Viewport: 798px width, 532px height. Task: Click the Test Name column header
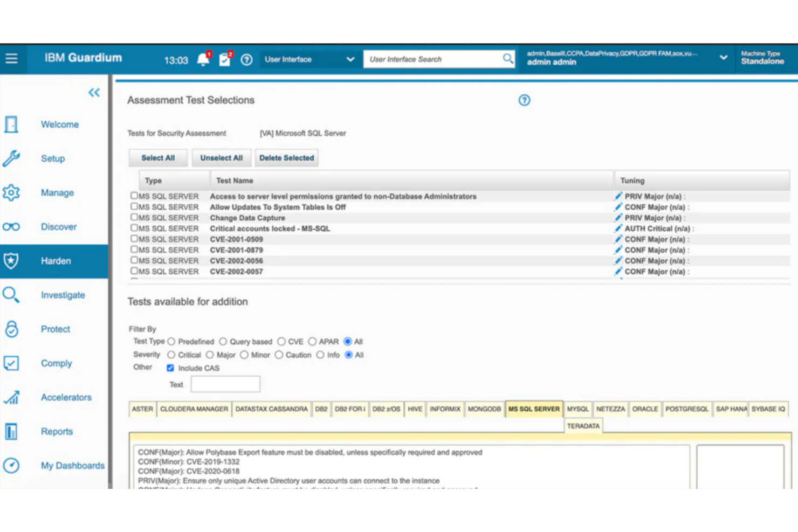coord(412,181)
